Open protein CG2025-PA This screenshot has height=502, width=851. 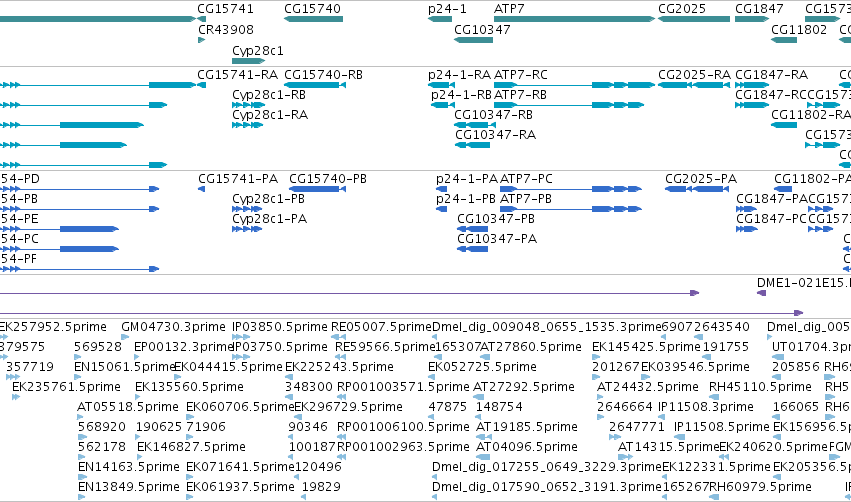701,179
